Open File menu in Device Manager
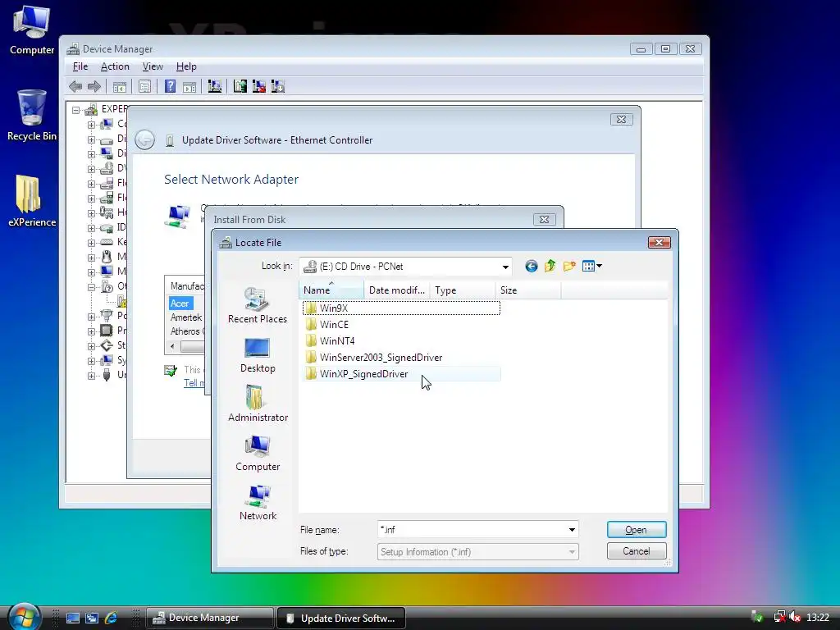Viewport: 840px width, 630px height. (80, 66)
